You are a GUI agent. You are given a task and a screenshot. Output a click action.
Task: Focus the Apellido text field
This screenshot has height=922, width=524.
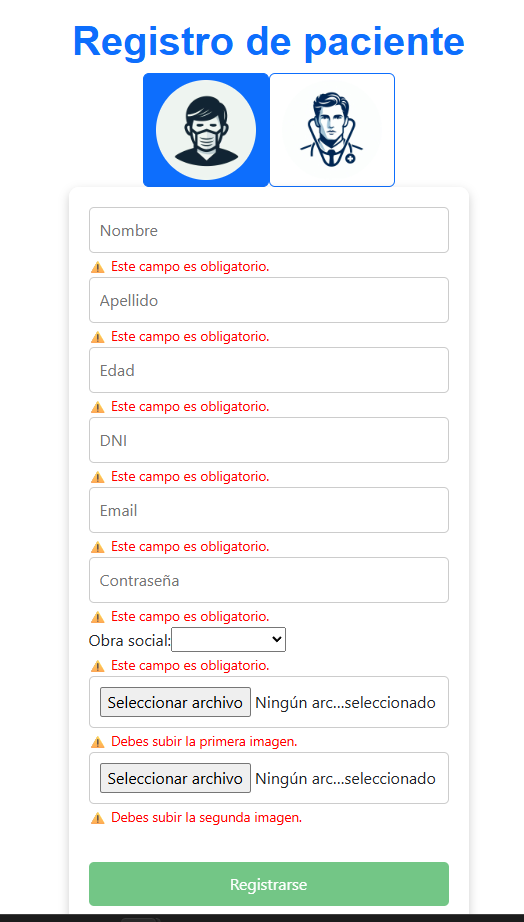[x=269, y=300]
